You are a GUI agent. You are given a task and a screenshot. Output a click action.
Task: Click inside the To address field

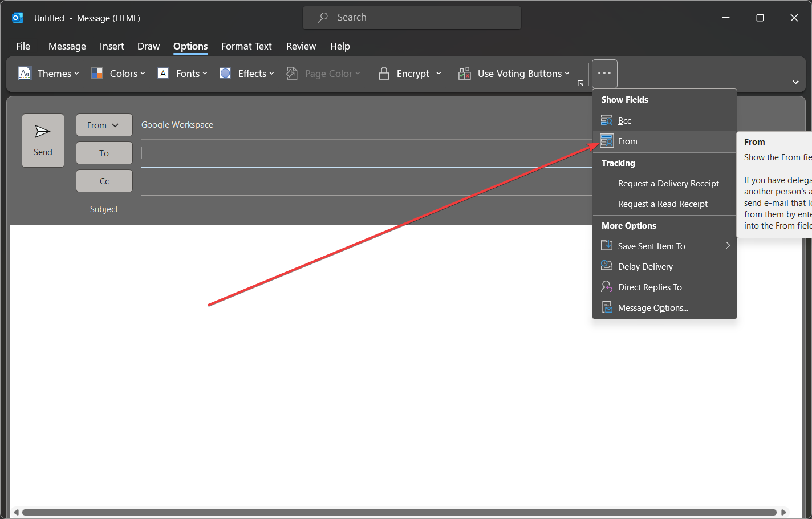pyautogui.click(x=366, y=153)
